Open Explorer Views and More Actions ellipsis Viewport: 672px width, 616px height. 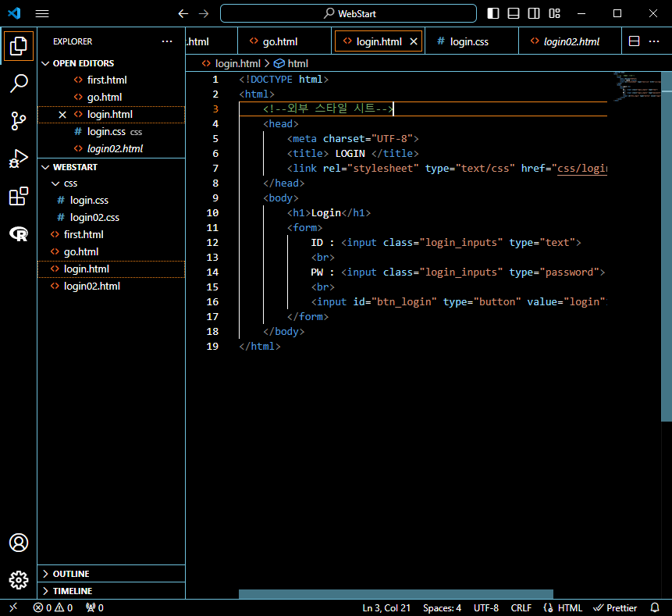[167, 41]
